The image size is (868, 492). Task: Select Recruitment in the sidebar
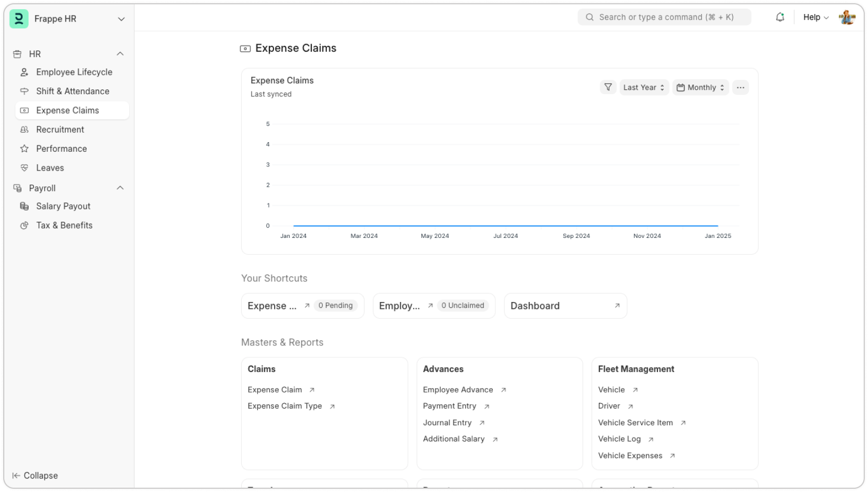point(60,130)
